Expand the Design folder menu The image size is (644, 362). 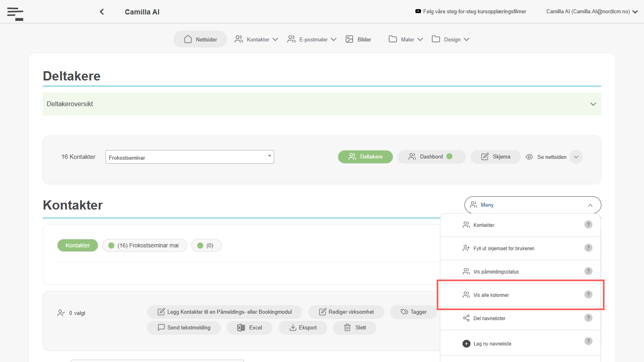450,39
